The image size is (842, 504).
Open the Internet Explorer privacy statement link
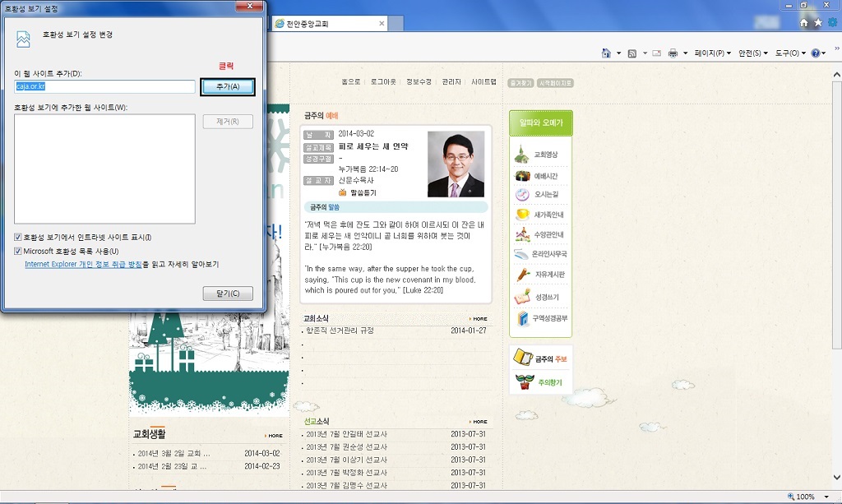coord(83,264)
